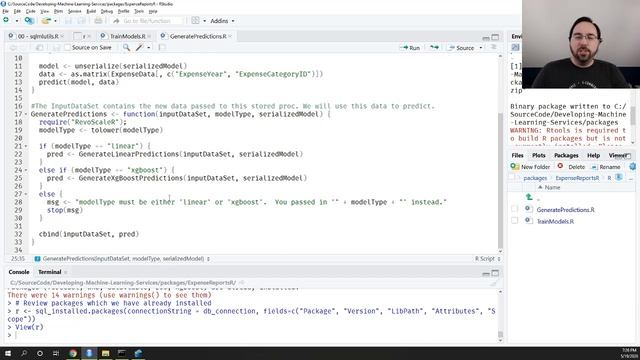Open the Source options dropdown arrow
Image resolution: width=640 pixels, height=360 pixels.
[x=481, y=48]
